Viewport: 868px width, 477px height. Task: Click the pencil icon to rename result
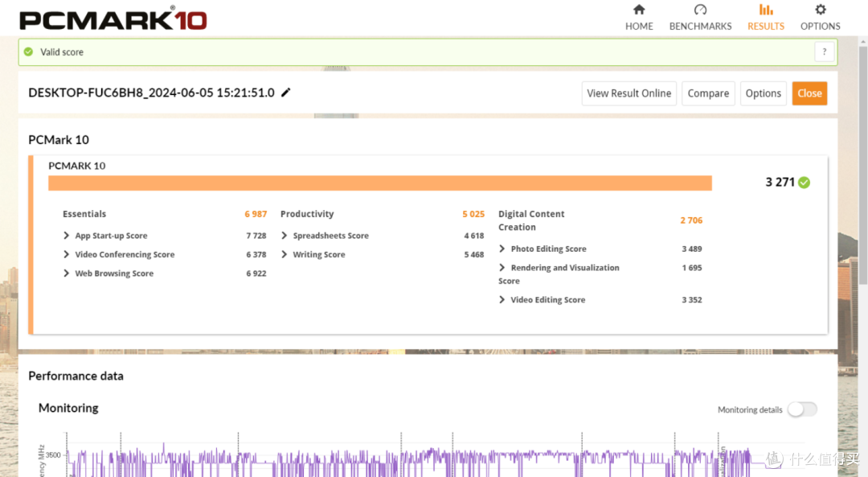click(285, 93)
